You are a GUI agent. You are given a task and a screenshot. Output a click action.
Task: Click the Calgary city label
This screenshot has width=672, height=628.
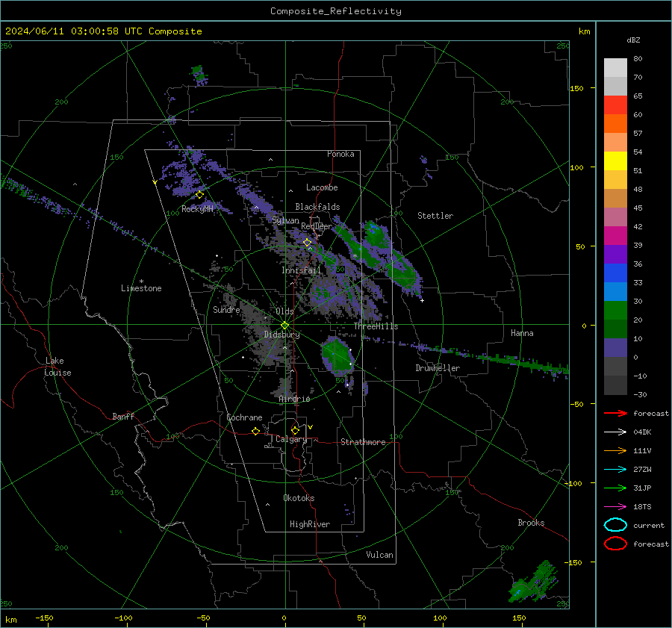[x=291, y=439]
